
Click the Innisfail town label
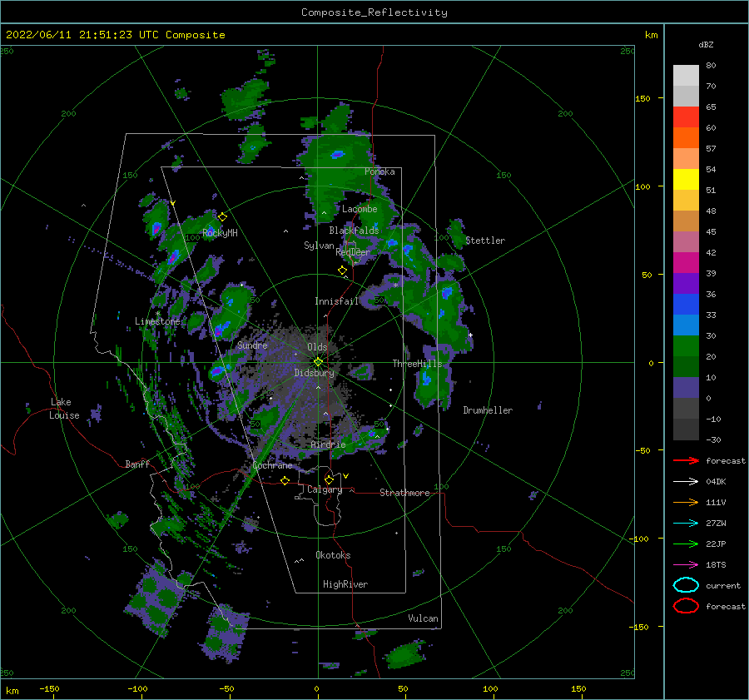tap(336, 301)
